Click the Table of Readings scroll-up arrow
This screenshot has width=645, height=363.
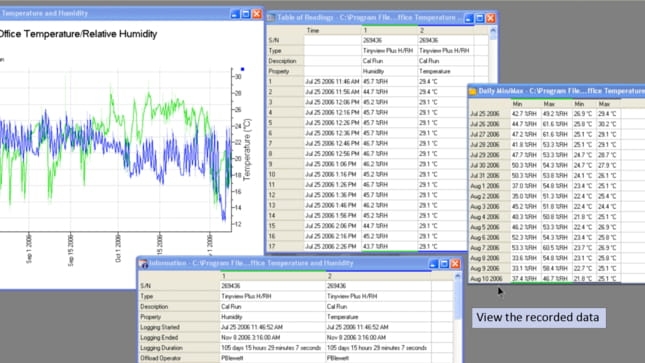coord(493,30)
